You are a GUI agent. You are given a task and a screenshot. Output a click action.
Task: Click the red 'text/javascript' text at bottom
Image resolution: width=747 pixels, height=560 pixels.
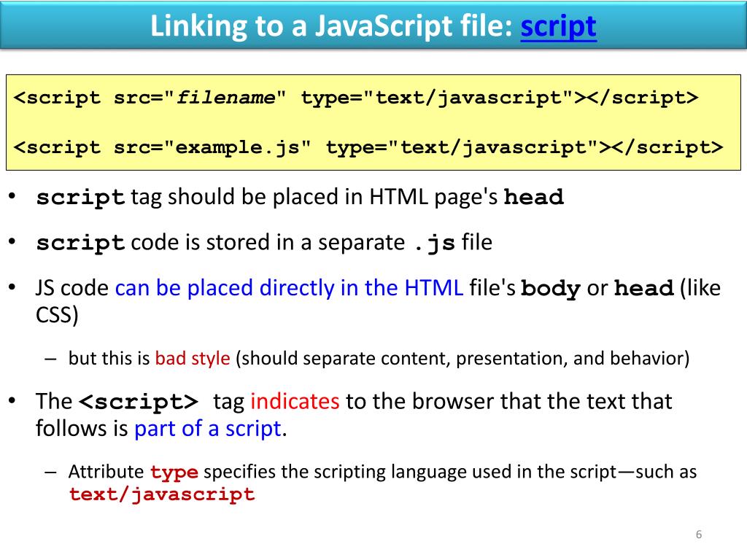coord(162,494)
